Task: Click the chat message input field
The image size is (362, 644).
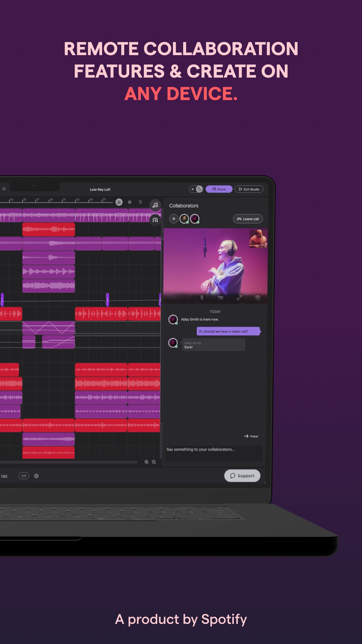Action: pyautogui.click(x=214, y=454)
